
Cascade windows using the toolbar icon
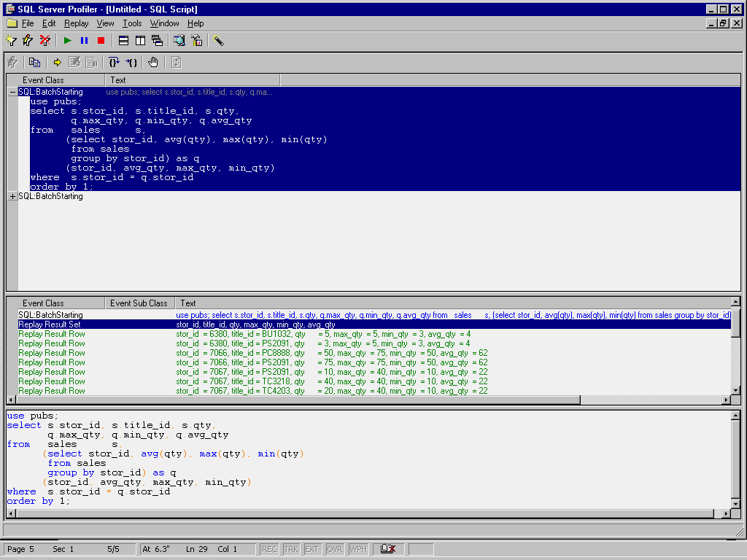tap(157, 41)
